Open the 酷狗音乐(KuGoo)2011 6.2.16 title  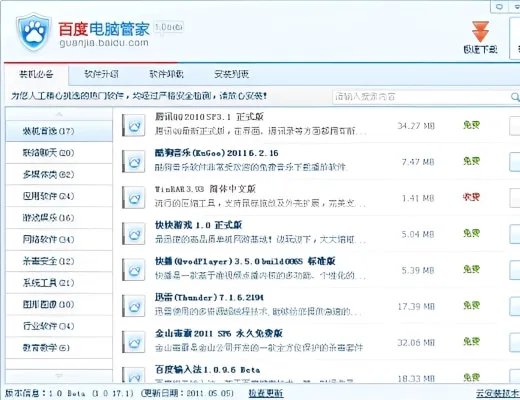pyautogui.click(x=217, y=153)
